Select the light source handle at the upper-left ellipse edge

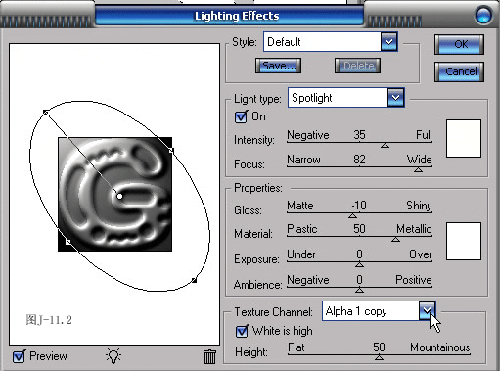click(x=46, y=113)
